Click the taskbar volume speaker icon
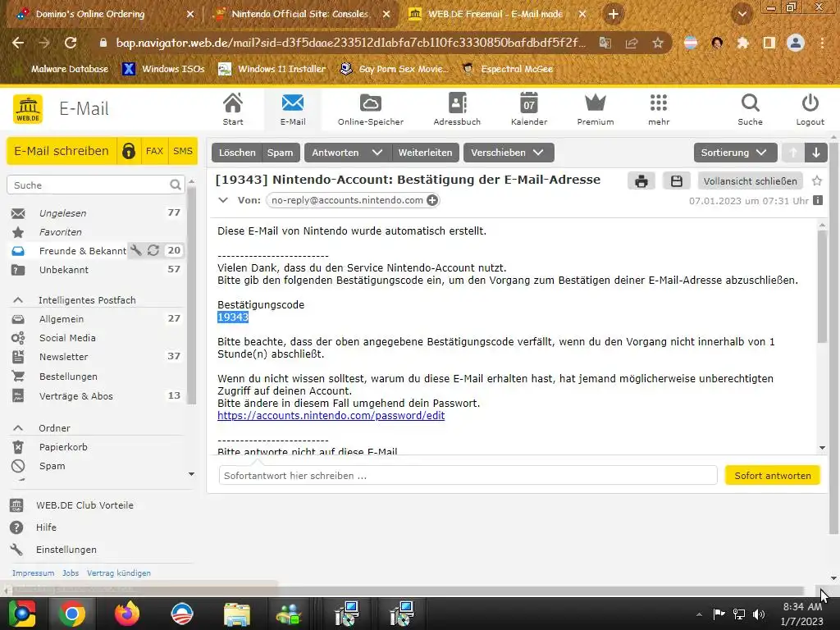 click(759, 614)
